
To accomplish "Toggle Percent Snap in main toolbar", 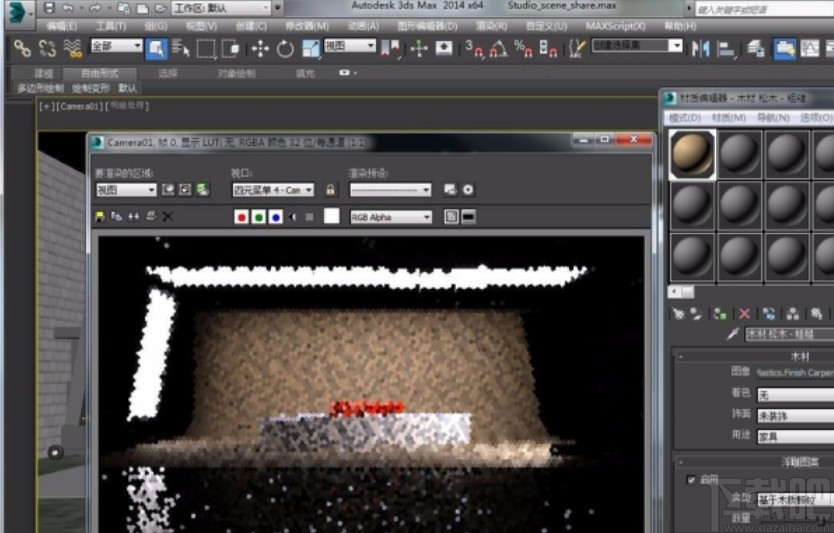I will coord(521,48).
